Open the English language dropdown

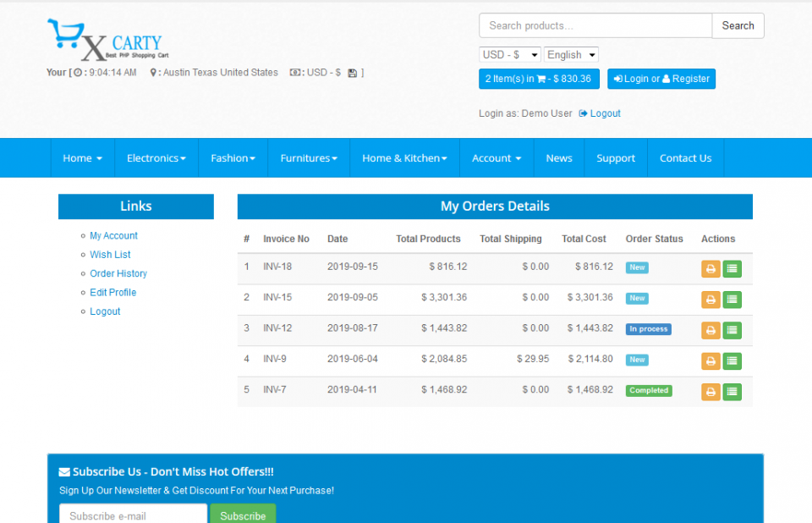point(571,54)
